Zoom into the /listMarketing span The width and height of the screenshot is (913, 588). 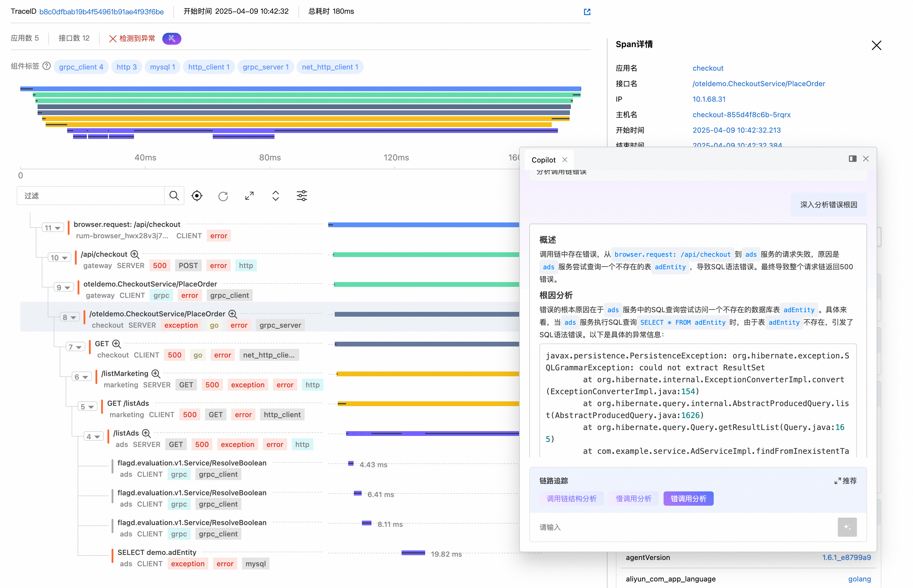(155, 373)
